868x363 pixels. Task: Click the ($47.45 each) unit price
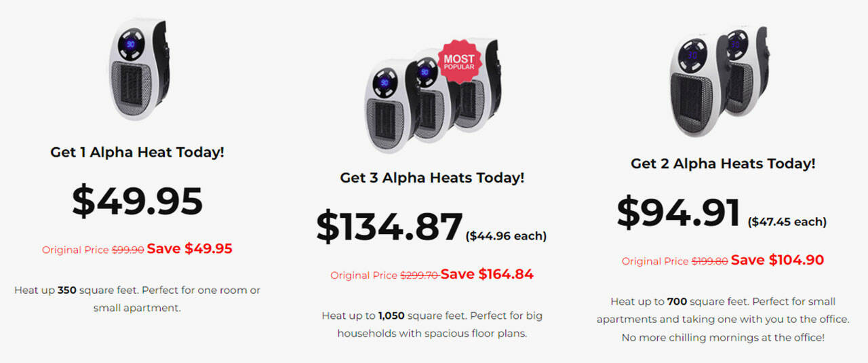tap(787, 222)
